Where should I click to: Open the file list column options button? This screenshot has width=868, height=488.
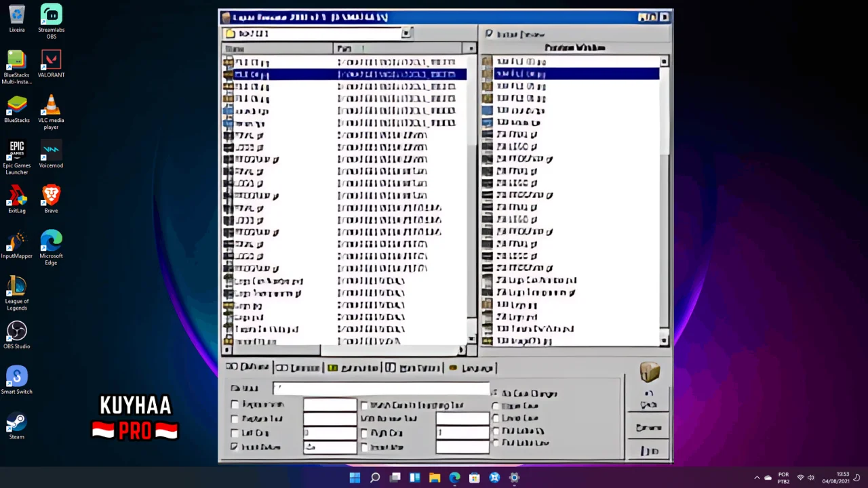471,48
